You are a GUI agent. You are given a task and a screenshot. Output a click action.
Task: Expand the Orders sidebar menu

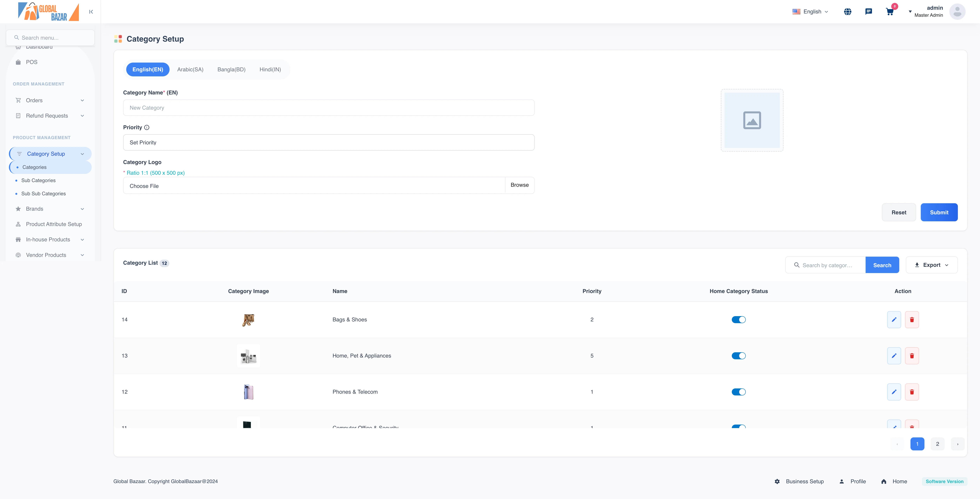tap(50, 100)
